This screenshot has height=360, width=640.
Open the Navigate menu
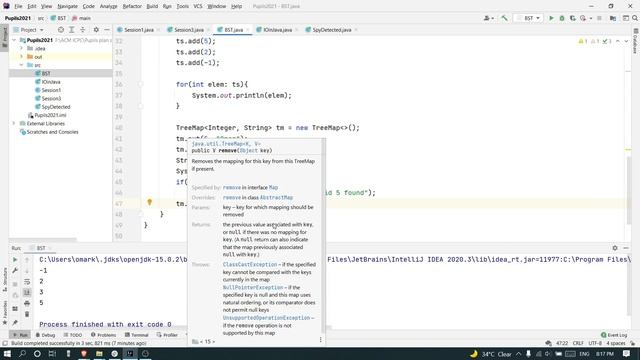pos(67,6)
